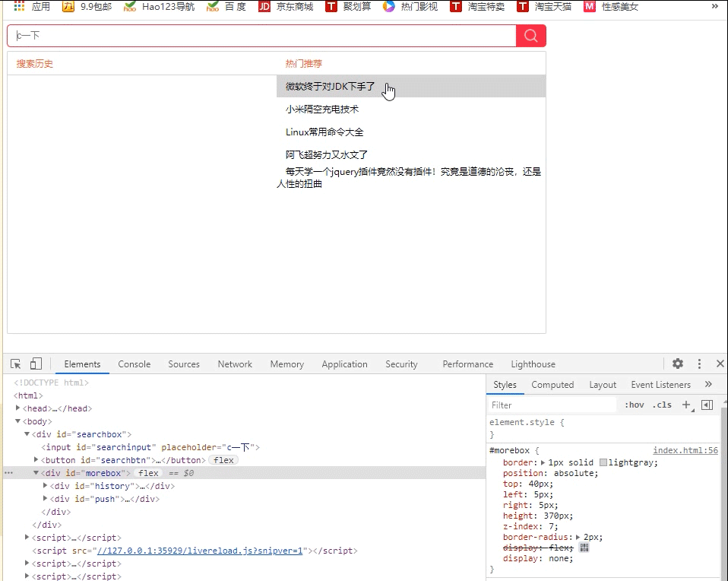
Task: Expand the border-radius shorthand property
Action: 579,537
